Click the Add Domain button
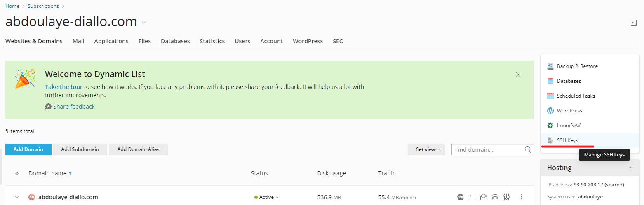 click(28, 149)
